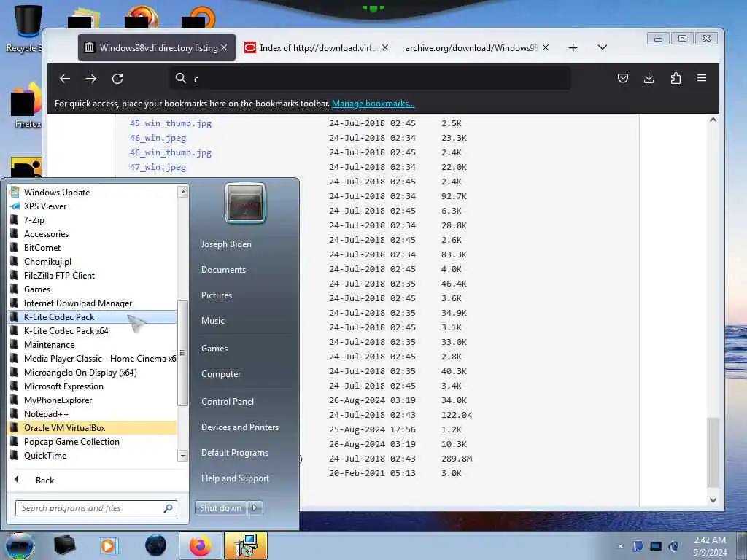Expand the list all tabs chevron
This screenshot has width=747, height=560.
602,47
